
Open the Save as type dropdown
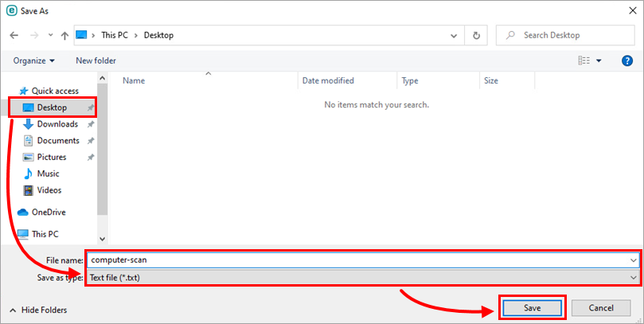tap(363, 277)
